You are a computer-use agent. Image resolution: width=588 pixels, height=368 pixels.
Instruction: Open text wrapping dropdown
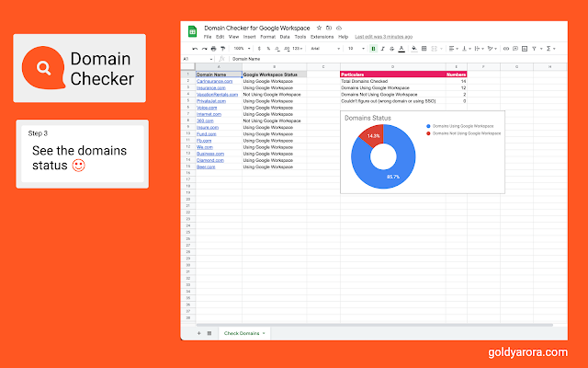[479, 49]
